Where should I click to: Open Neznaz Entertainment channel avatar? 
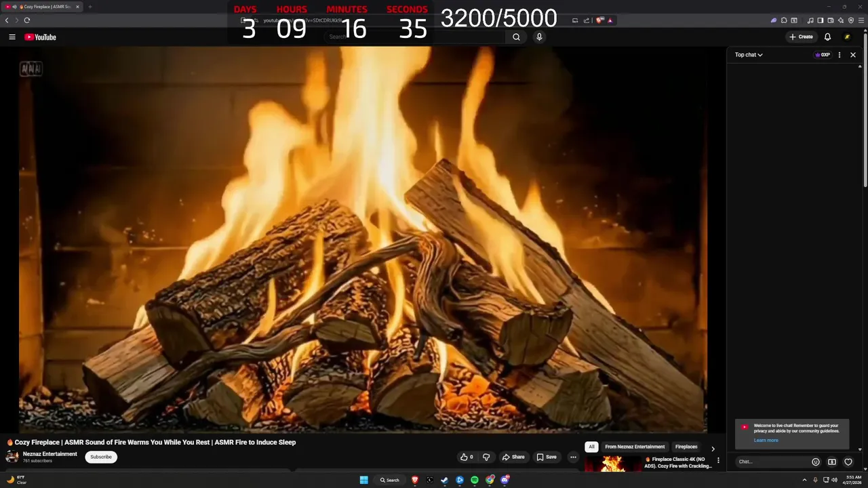(x=12, y=457)
